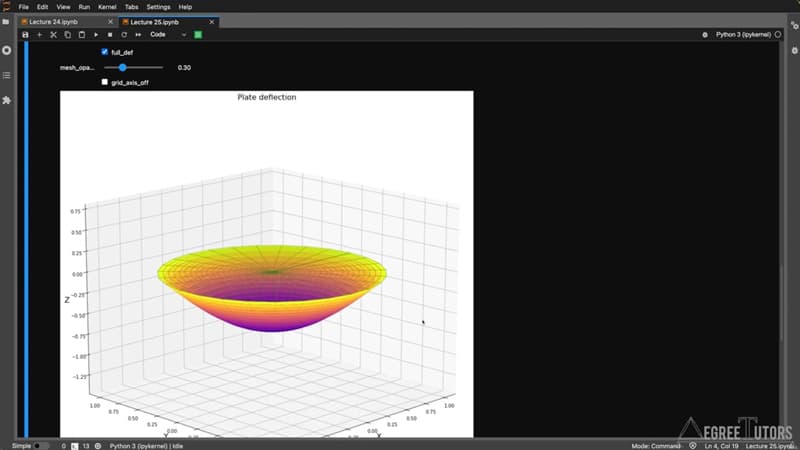
Task: Open the Help menu
Action: pos(185,7)
